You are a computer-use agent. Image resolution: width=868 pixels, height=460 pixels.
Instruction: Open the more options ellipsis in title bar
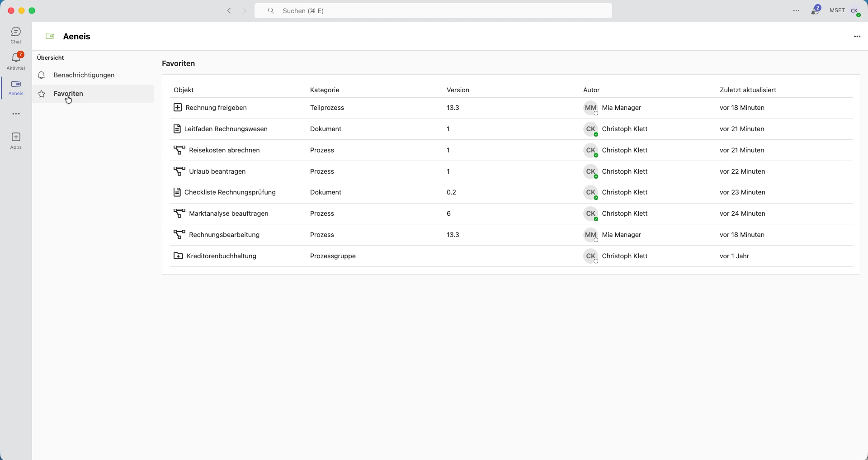(796, 10)
